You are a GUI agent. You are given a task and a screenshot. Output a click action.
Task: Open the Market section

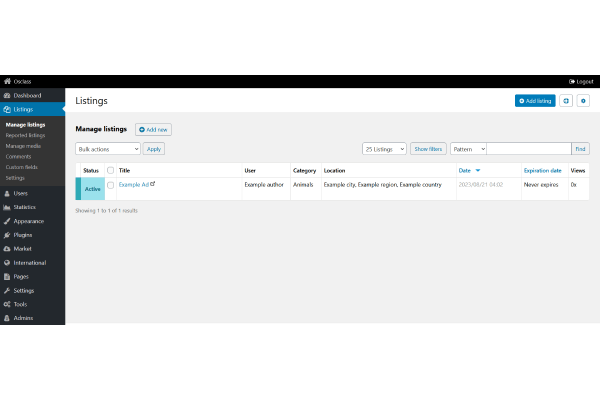22,249
